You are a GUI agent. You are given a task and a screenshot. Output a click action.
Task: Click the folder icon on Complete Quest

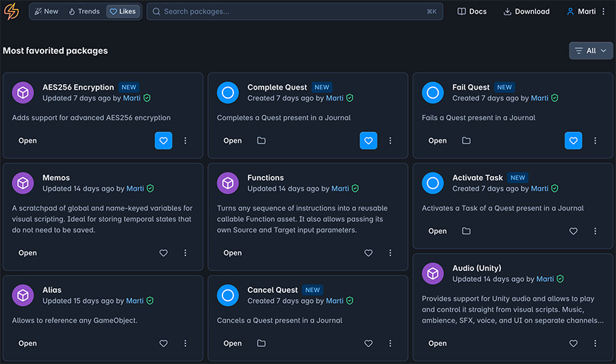point(261,140)
